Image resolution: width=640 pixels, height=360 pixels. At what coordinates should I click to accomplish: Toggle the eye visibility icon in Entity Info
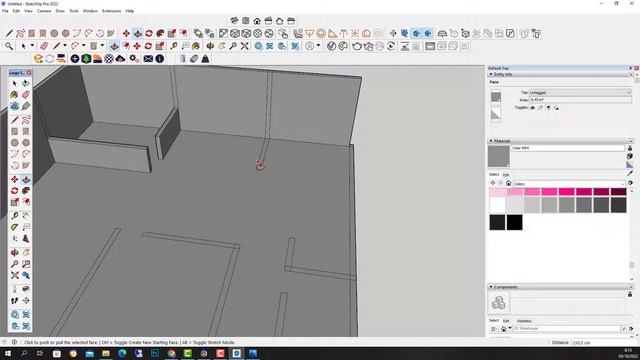pyautogui.click(x=533, y=108)
